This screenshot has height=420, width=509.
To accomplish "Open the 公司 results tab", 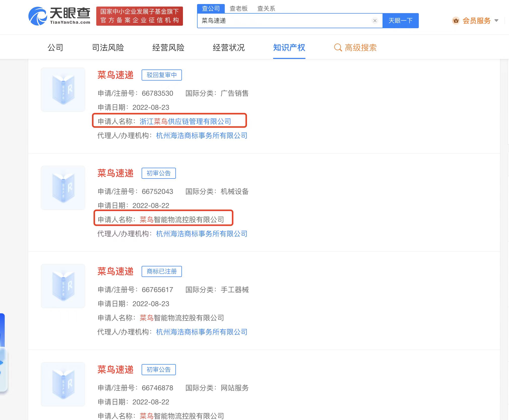I will pos(55,48).
